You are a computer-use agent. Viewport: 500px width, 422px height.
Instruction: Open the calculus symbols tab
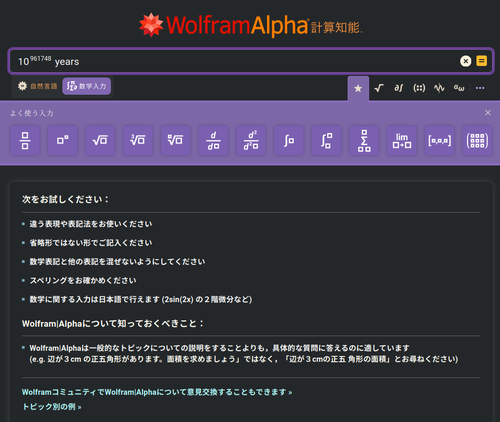point(399,88)
